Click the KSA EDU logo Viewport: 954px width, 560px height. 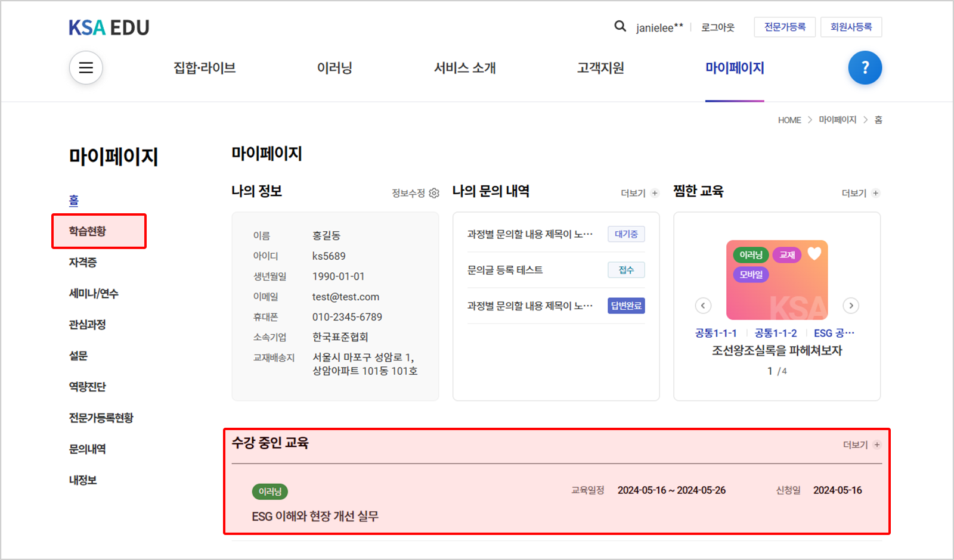point(109,27)
